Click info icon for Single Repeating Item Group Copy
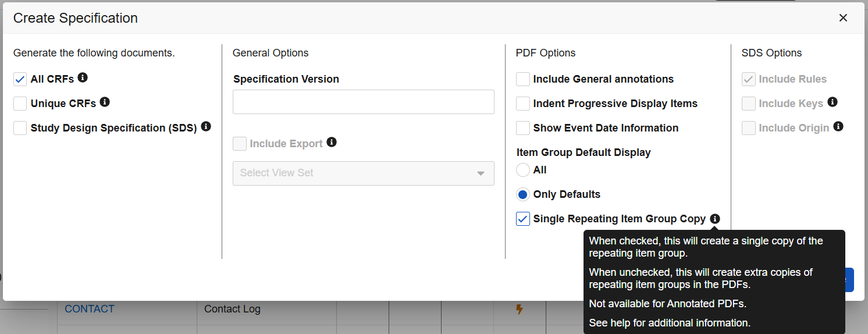This screenshot has width=868, height=334. tap(715, 219)
